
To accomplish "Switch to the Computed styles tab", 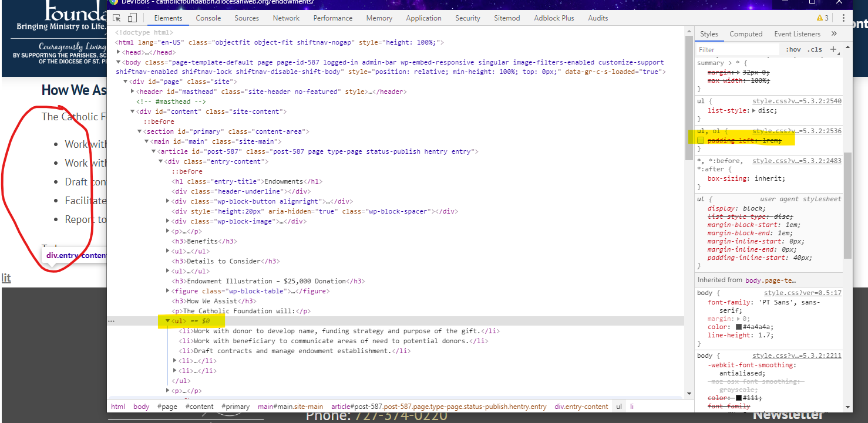I will click(746, 34).
